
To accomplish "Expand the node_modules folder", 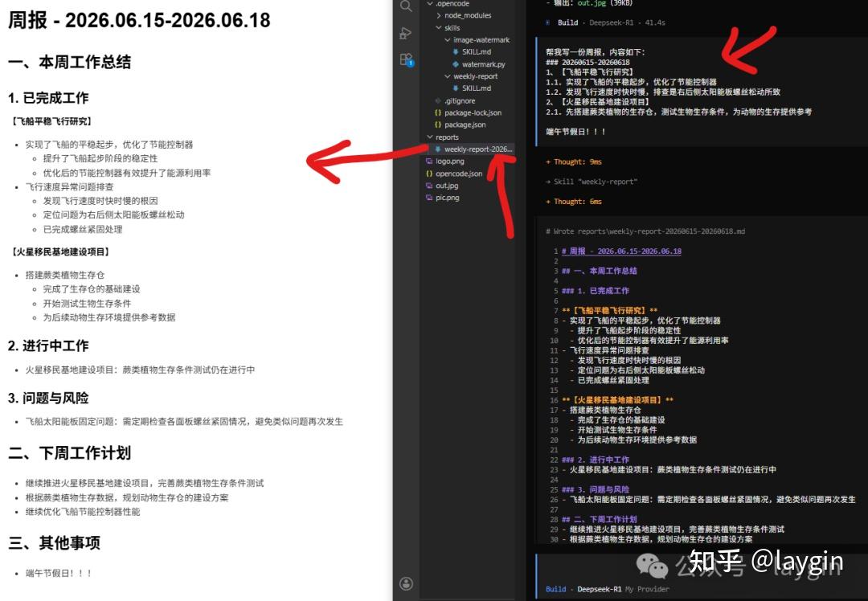I will [x=439, y=15].
